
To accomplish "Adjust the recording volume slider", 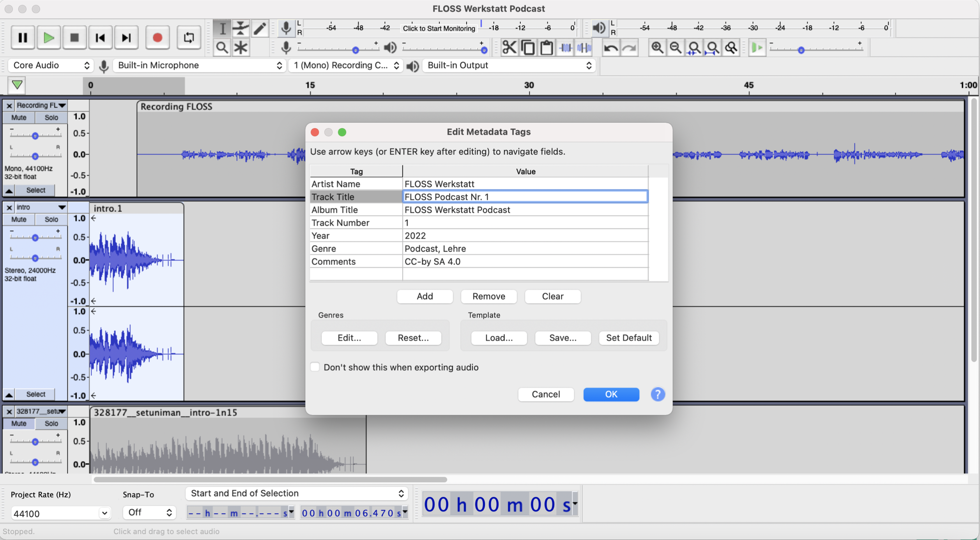I will pos(338,49).
